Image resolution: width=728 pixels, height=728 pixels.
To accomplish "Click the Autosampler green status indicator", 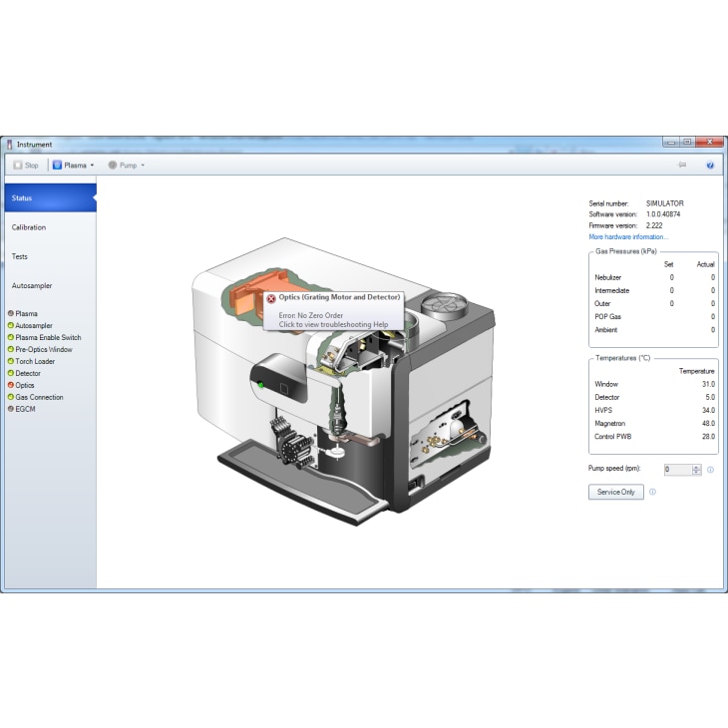I will (x=11, y=326).
